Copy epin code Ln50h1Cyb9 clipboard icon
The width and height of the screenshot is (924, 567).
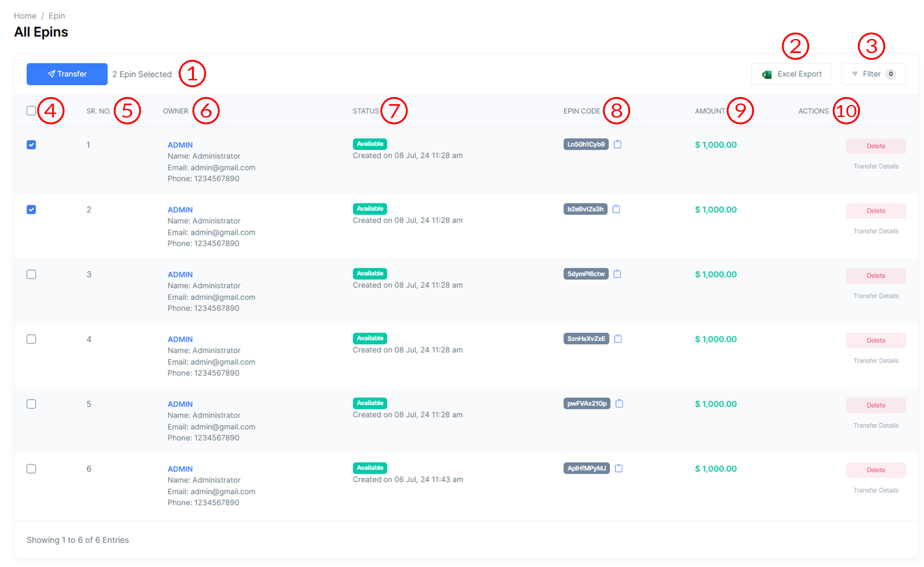pos(617,144)
